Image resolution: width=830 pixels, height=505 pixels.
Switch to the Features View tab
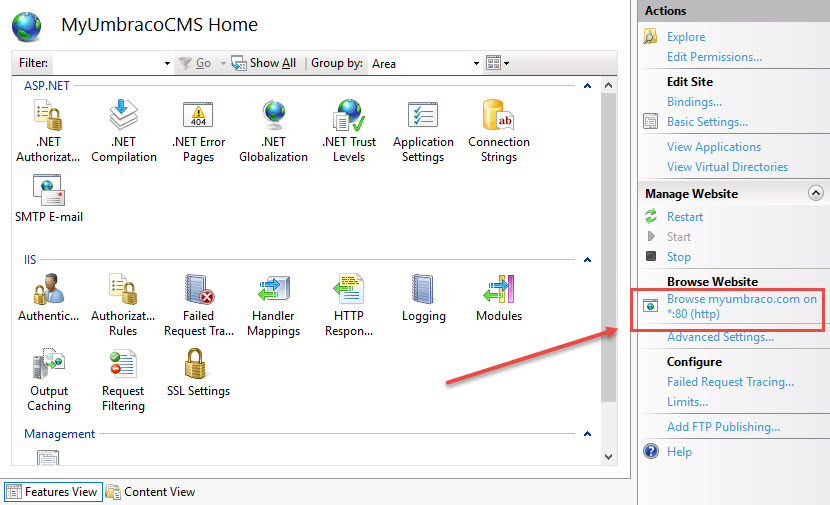pyautogui.click(x=52, y=492)
